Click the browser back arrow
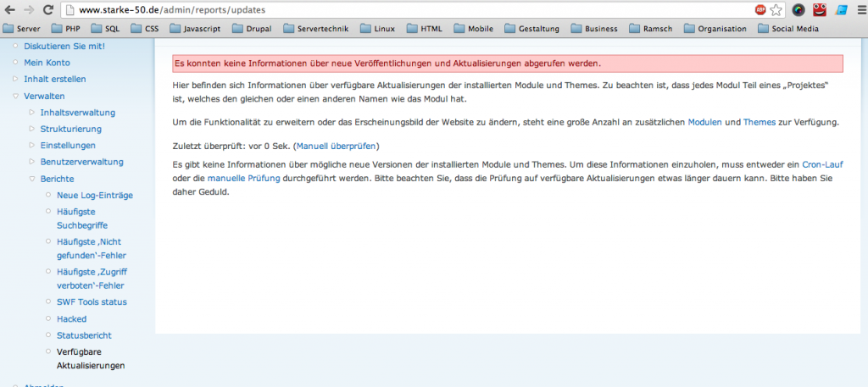The height and width of the screenshot is (387, 868). tap(10, 10)
